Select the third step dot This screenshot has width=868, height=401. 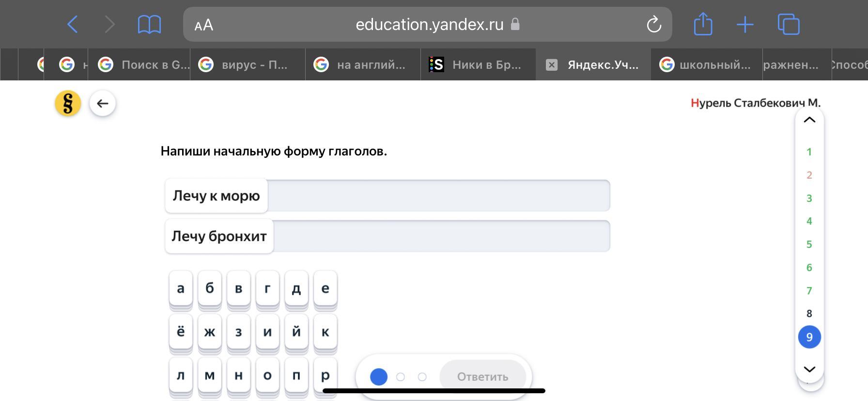tap(422, 377)
